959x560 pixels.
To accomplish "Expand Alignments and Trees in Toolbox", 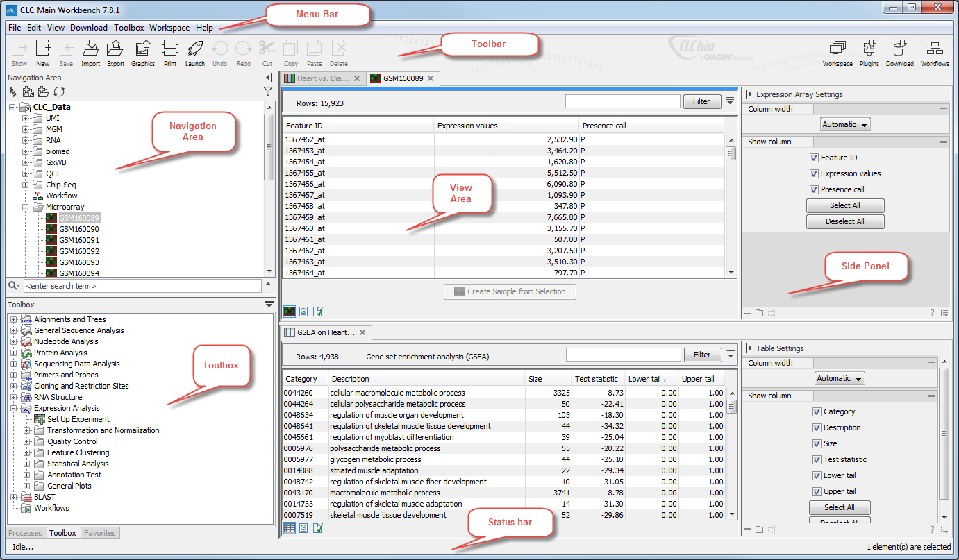I will [x=13, y=319].
